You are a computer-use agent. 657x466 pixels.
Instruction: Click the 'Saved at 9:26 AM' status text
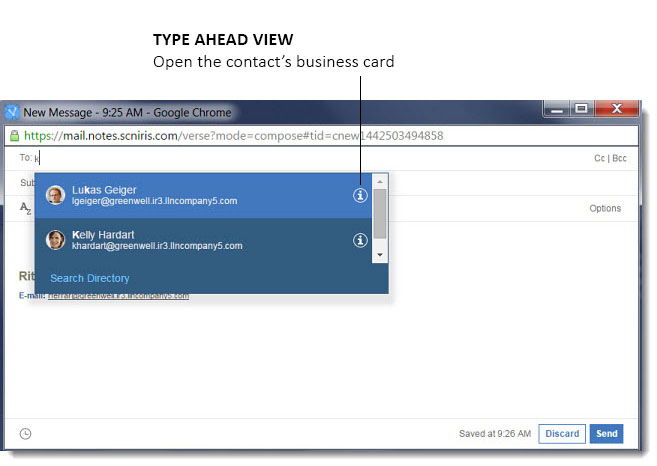coord(495,434)
